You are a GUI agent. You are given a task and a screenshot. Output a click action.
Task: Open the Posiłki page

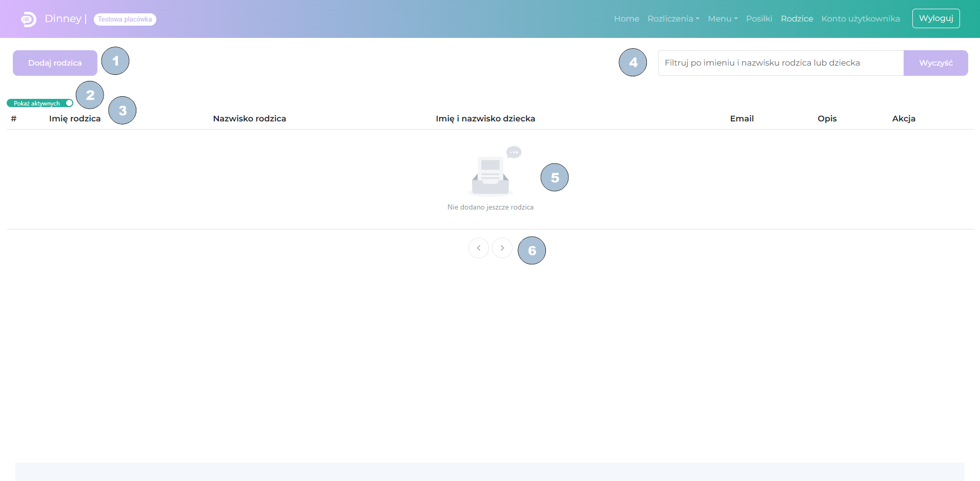tap(759, 19)
